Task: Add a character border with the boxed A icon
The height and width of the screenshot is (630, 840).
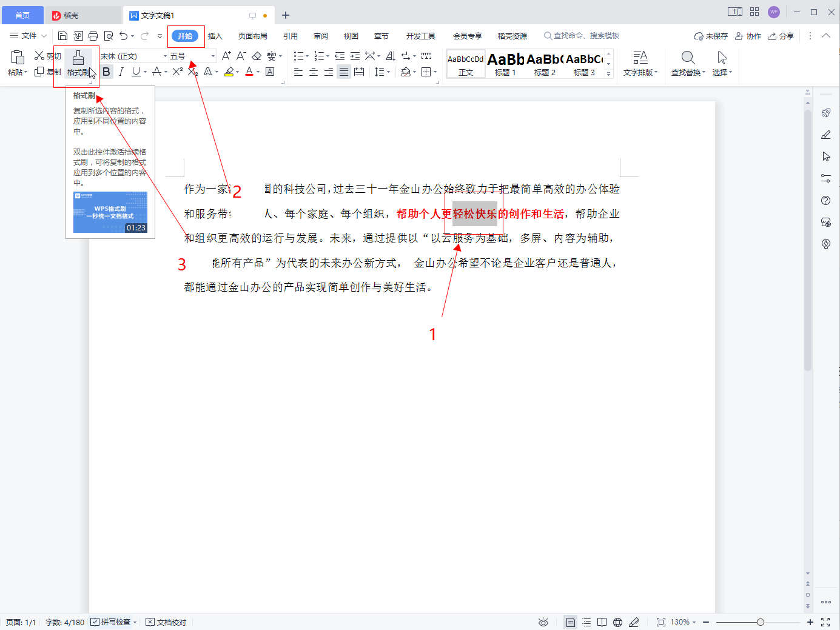Action: 270,72
